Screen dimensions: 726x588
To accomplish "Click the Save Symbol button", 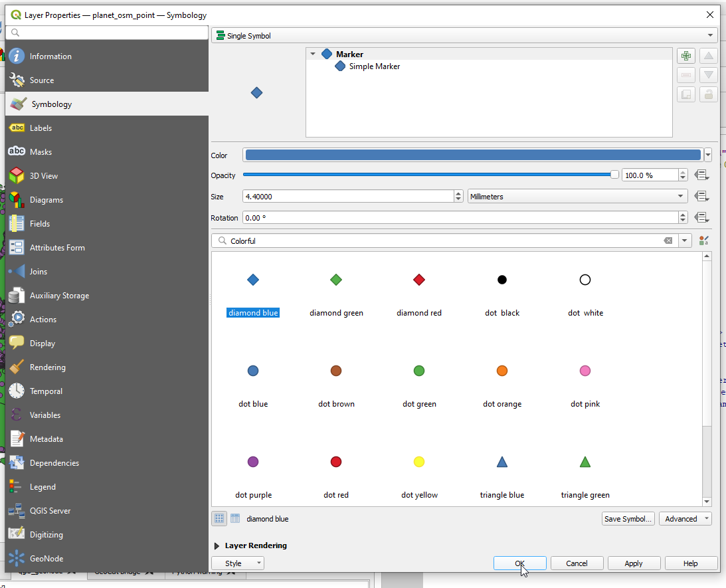I will (628, 519).
